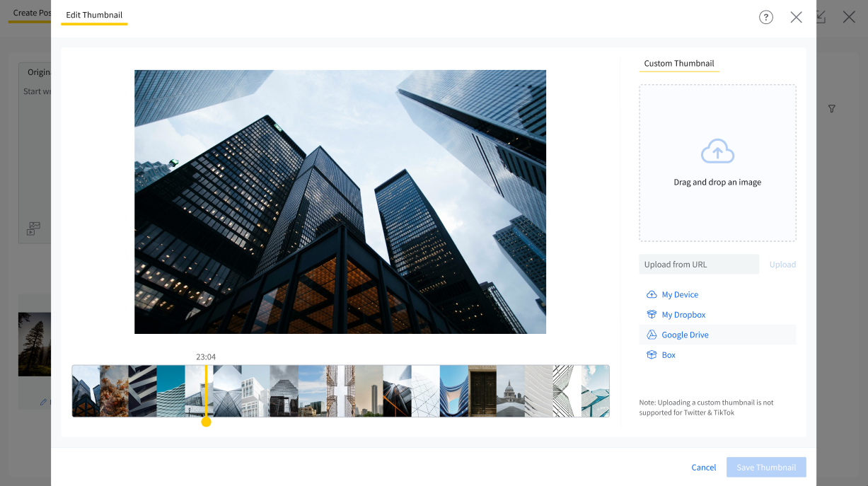Choose Google Drive upload source
The width and height of the screenshot is (868, 486).
(685, 335)
